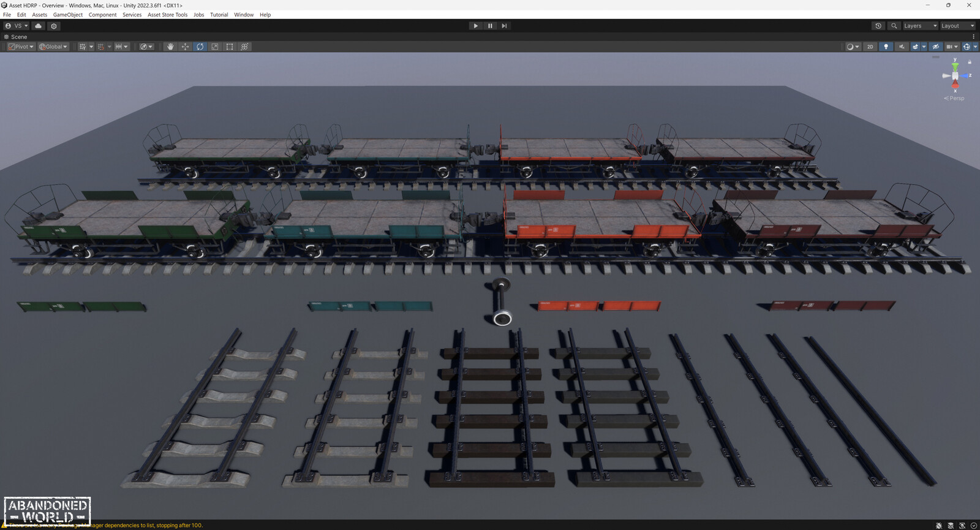This screenshot has width=980, height=530.
Task: Open the Layers dropdown
Action: [920, 26]
